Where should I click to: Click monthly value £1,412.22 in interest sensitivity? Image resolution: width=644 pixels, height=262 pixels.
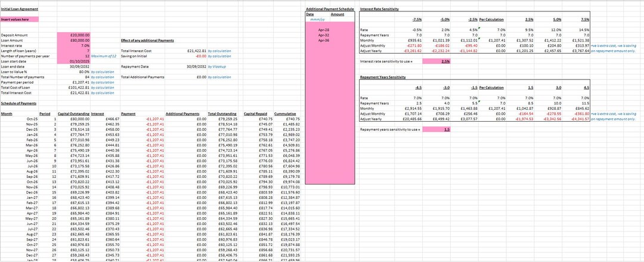coord(553,41)
